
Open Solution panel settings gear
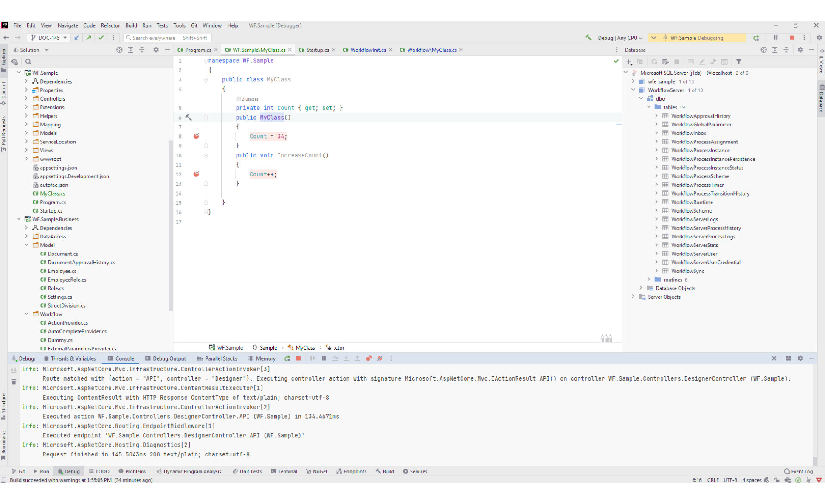(x=156, y=50)
